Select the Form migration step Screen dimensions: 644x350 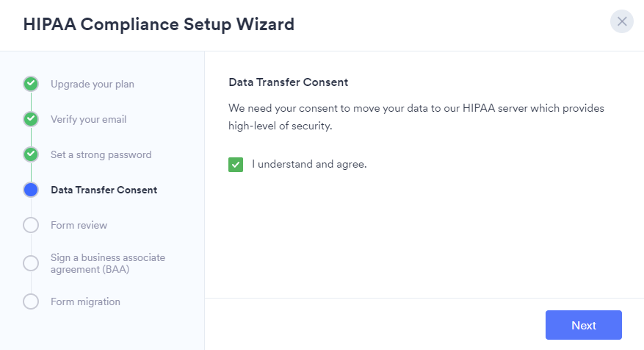(85, 301)
